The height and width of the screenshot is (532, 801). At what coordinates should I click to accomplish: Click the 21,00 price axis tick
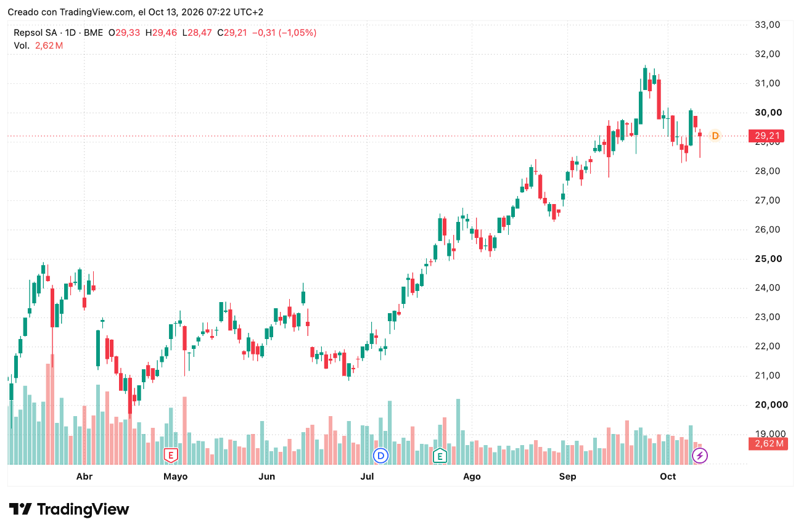click(768, 375)
